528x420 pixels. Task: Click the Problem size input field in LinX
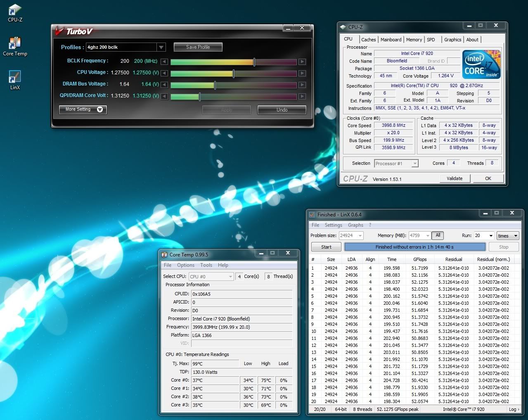click(348, 235)
